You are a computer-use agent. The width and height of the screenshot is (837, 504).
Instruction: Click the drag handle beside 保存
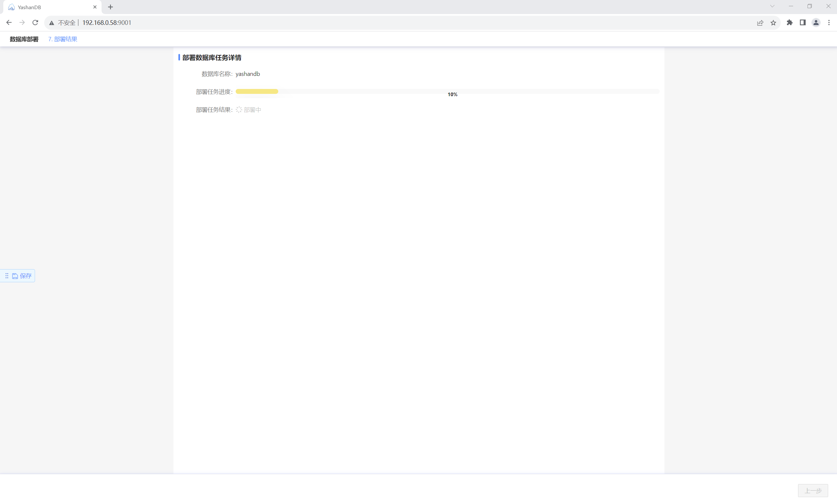click(x=7, y=276)
